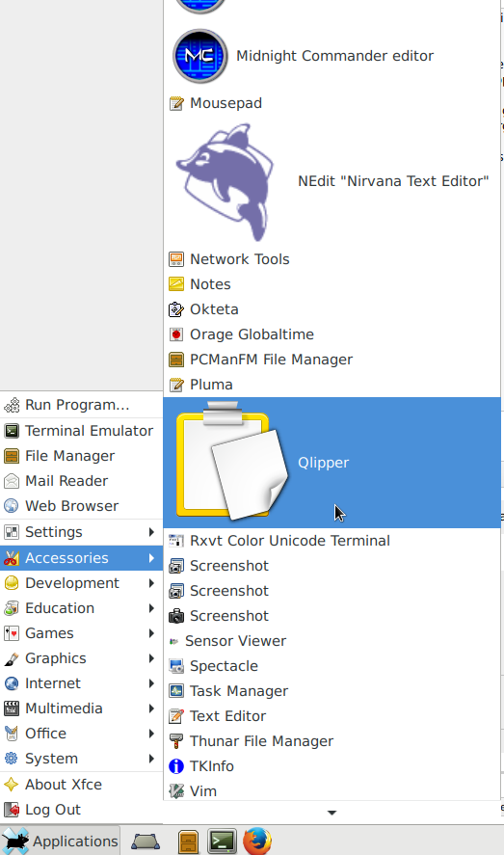Click the Task Manager icon
The image size is (504, 855).
pyautogui.click(x=176, y=691)
